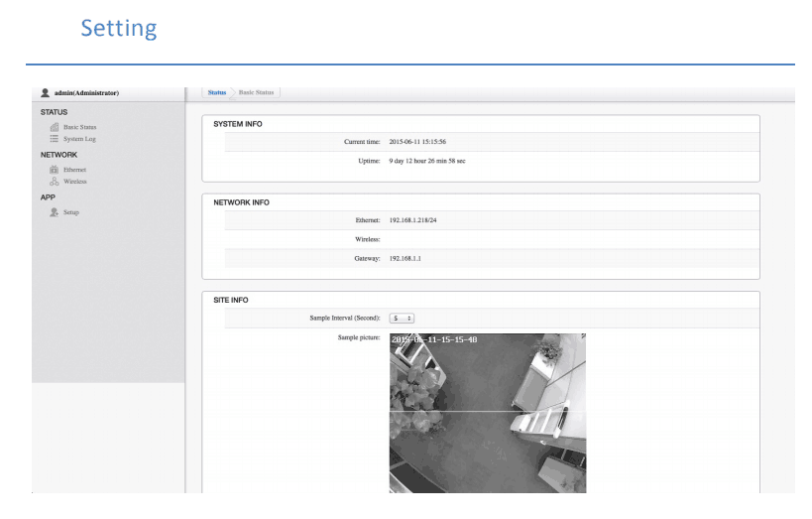
Task: Click the Setup user icon
Action: click(54, 212)
